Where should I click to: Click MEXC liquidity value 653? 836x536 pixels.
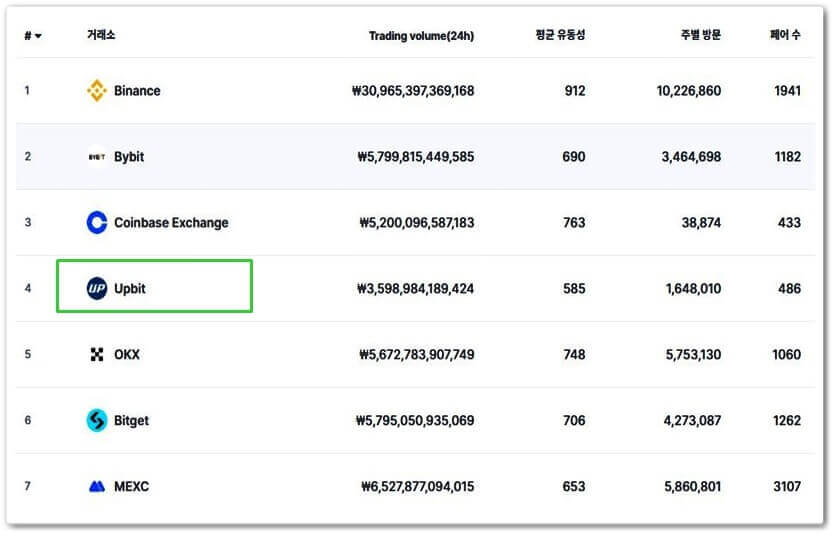click(x=574, y=487)
